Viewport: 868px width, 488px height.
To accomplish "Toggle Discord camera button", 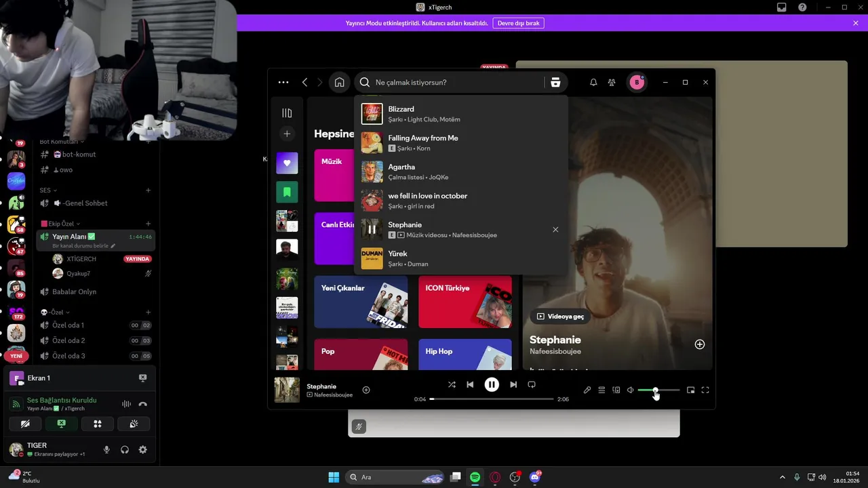I will coord(25,424).
